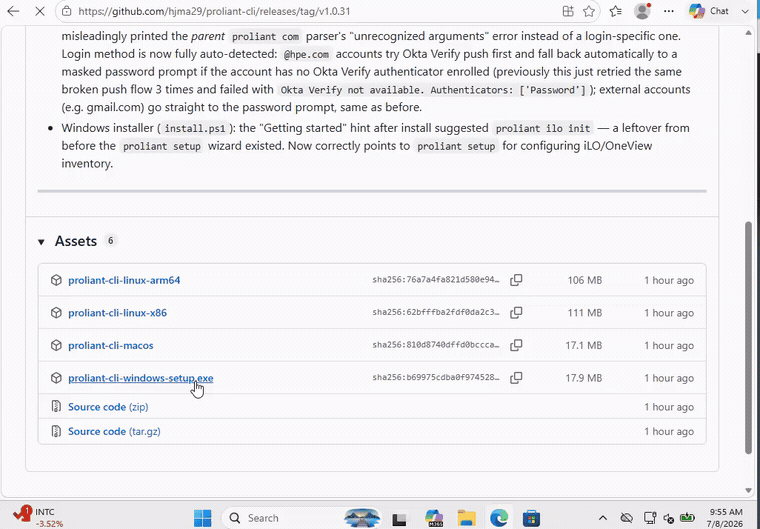Screen dimensions: 760x529
Task: Click the zip file icon beside Source code (zip)
Action: click(56, 406)
